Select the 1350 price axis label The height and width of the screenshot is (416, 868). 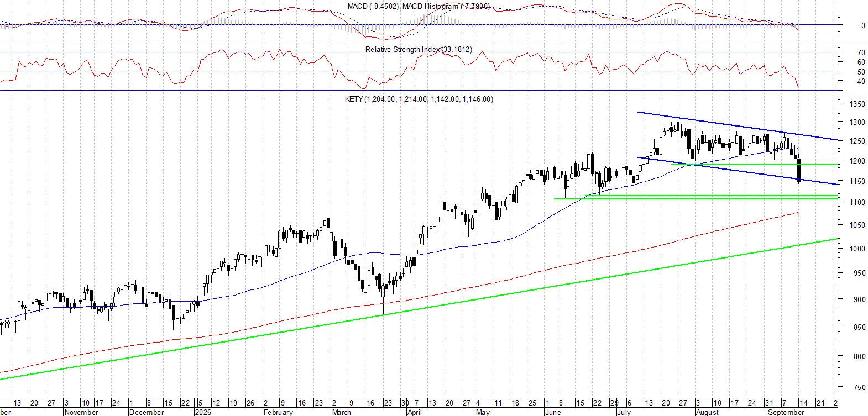[x=857, y=104]
